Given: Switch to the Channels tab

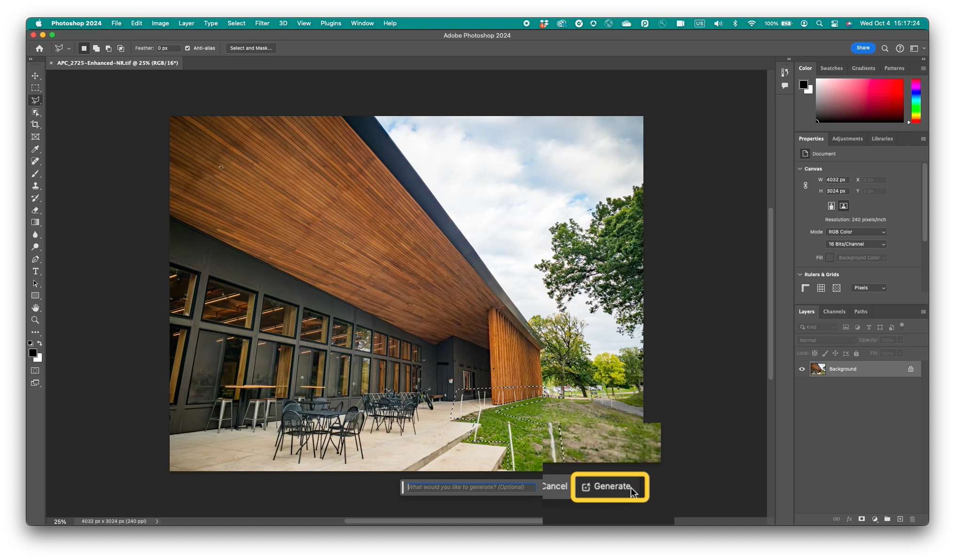Looking at the screenshot, I should click(834, 311).
